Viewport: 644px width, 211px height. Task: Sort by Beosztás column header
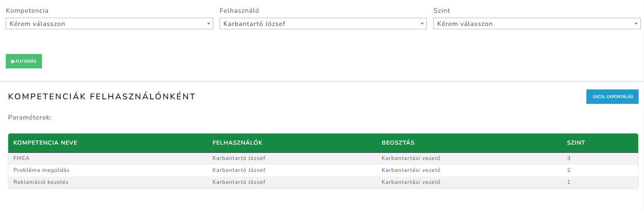click(x=398, y=143)
